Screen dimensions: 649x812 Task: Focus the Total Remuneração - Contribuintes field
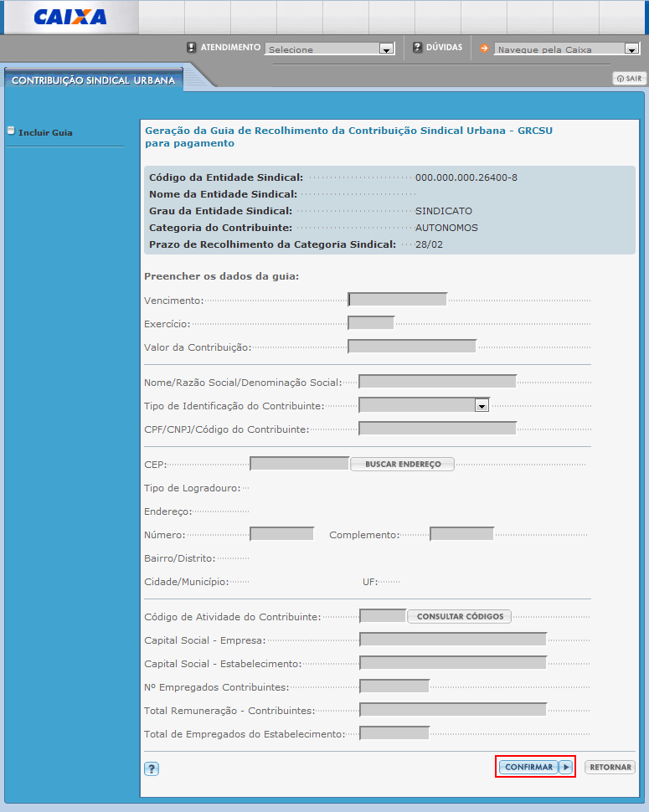[453, 710]
